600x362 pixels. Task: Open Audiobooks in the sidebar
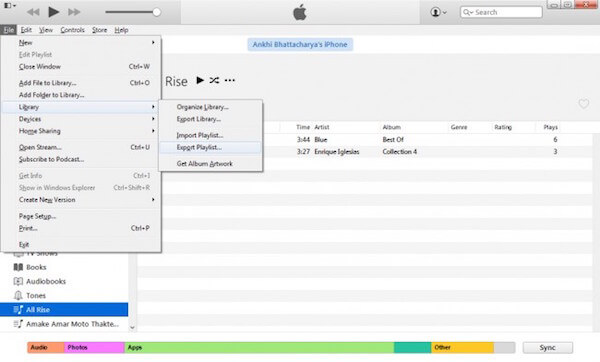pos(46,281)
